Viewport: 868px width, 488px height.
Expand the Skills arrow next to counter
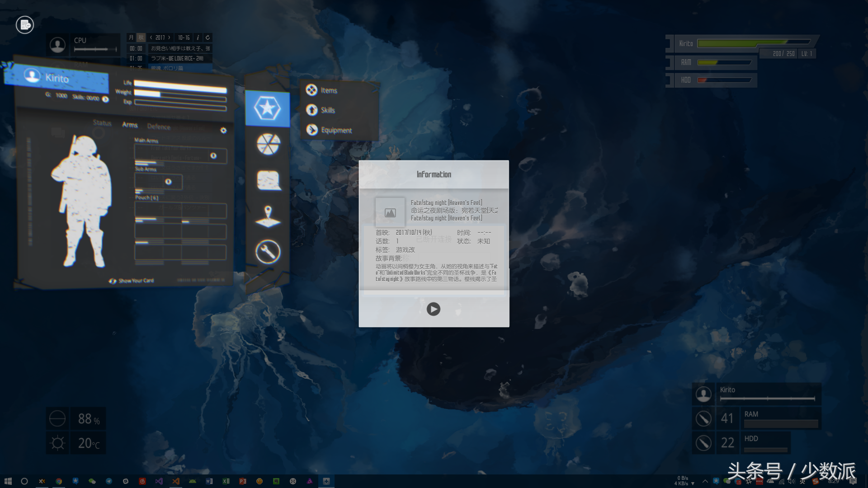pos(105,99)
